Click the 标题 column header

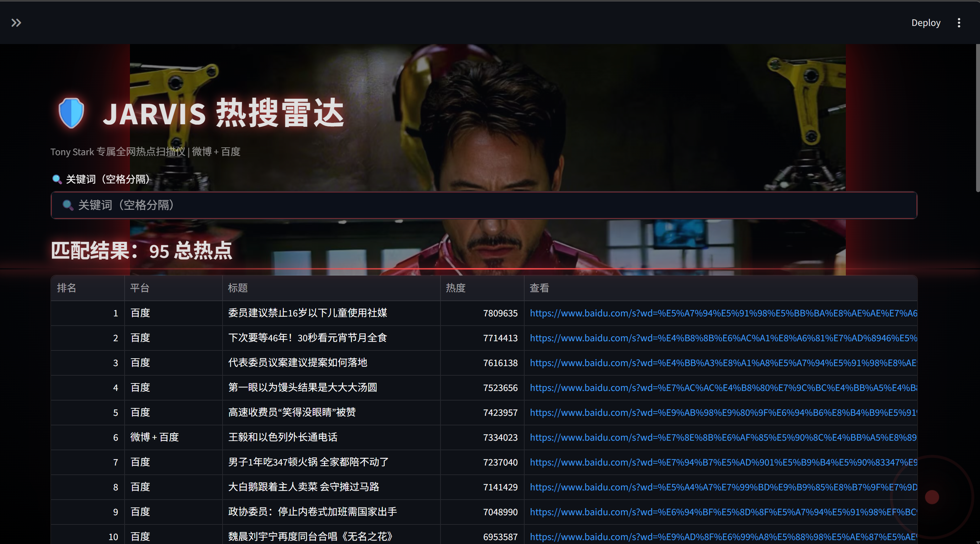tap(238, 288)
